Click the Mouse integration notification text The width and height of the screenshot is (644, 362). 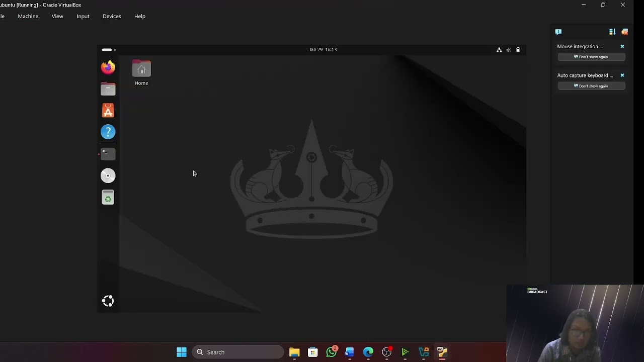[x=580, y=46]
